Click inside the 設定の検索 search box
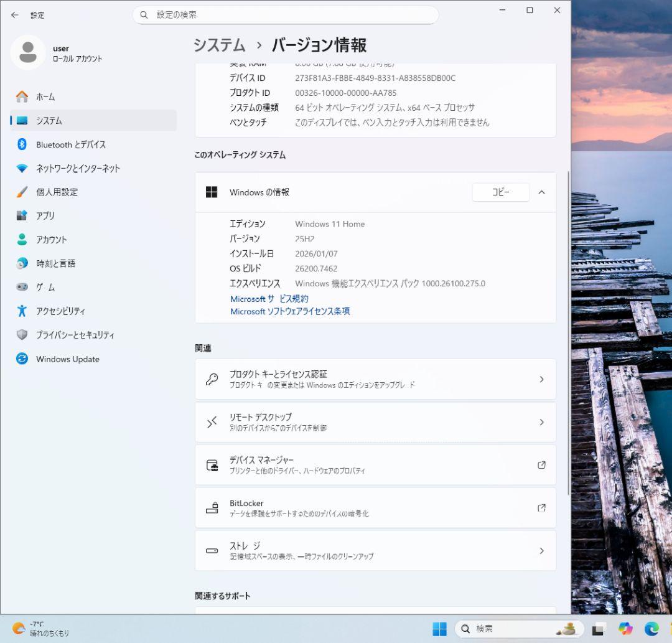This screenshot has height=643, width=672. 286,14
